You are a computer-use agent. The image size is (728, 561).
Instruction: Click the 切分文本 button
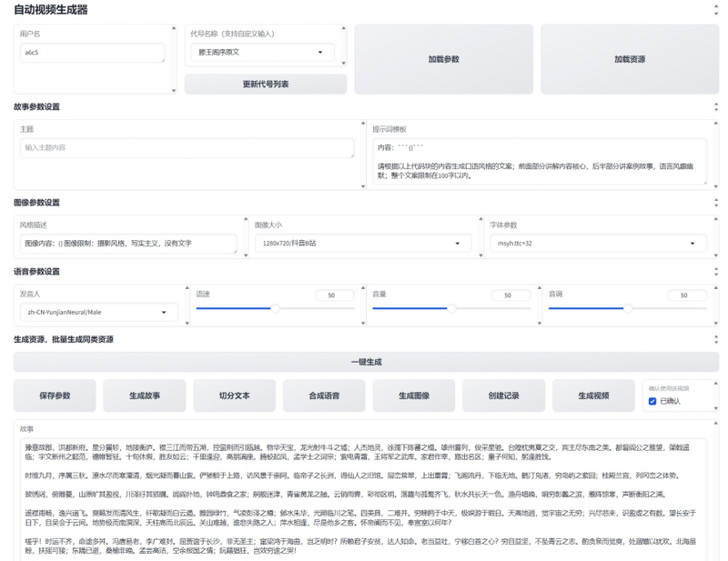click(234, 396)
